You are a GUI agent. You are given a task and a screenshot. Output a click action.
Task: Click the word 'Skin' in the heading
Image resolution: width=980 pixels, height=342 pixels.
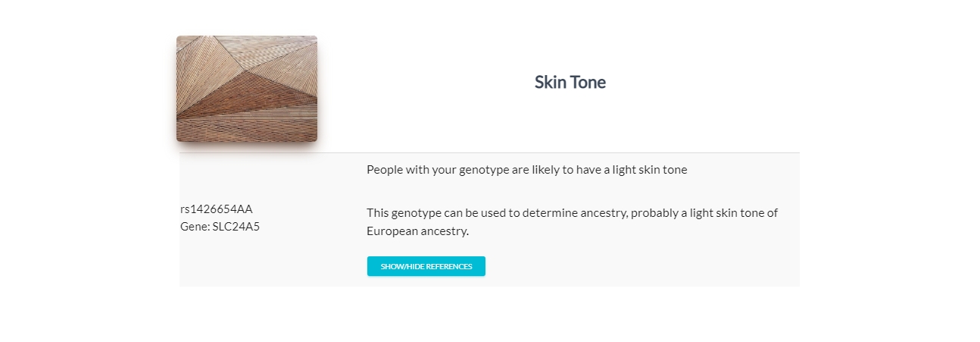click(x=551, y=83)
